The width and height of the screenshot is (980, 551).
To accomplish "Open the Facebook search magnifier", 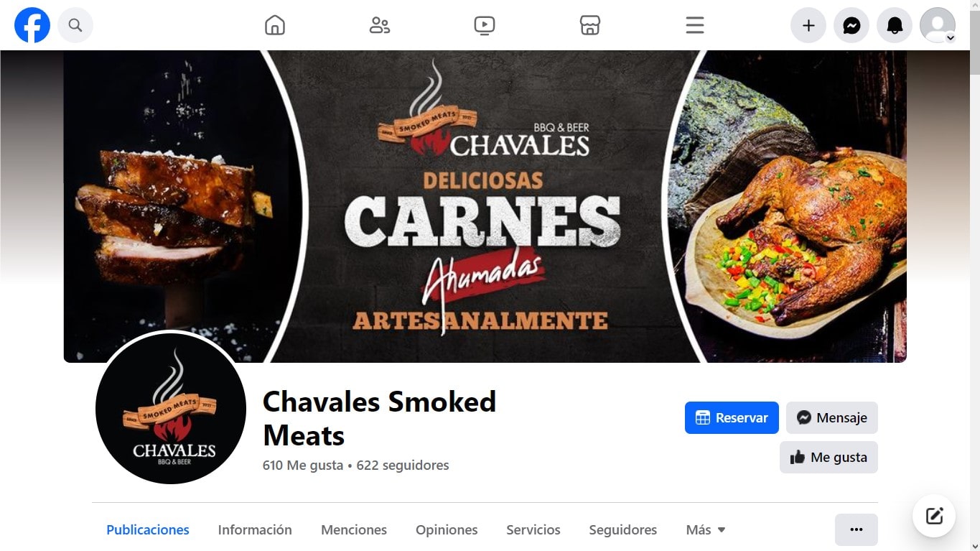I will (x=75, y=25).
